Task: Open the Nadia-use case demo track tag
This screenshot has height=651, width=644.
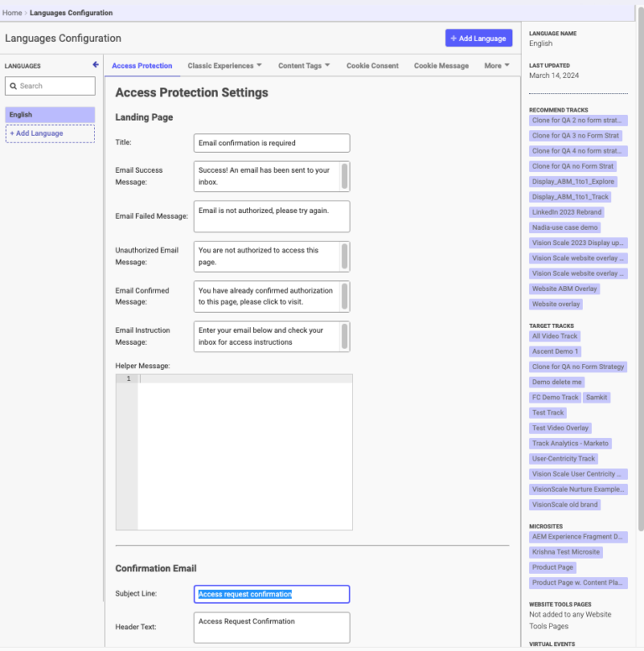Action: 564,227
